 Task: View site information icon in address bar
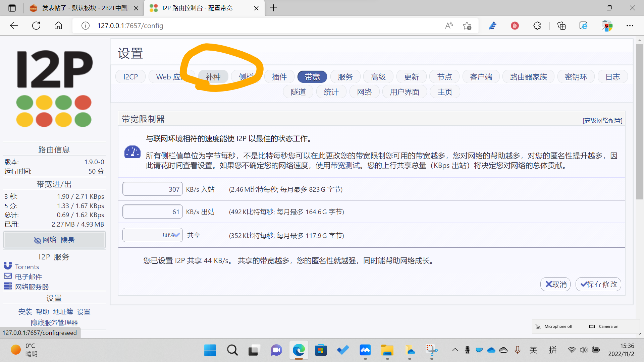[x=86, y=26]
